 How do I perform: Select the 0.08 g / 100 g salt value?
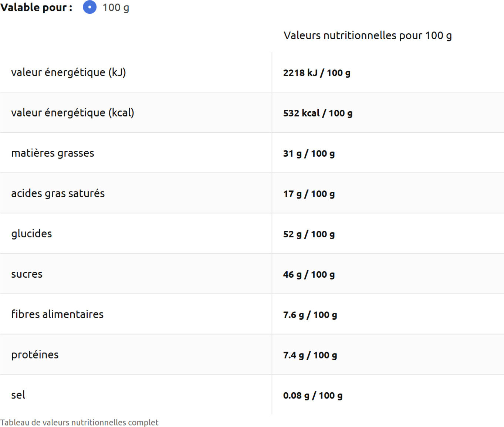(313, 396)
